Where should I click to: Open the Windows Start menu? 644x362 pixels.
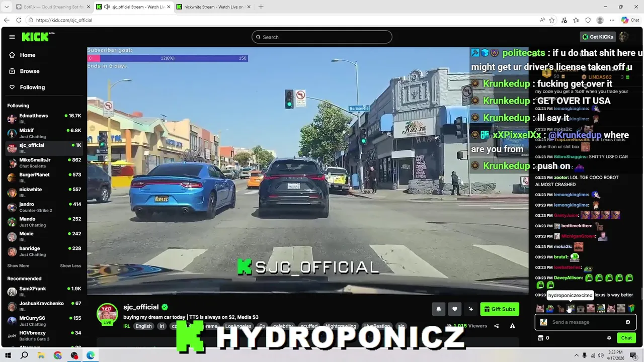8,355
